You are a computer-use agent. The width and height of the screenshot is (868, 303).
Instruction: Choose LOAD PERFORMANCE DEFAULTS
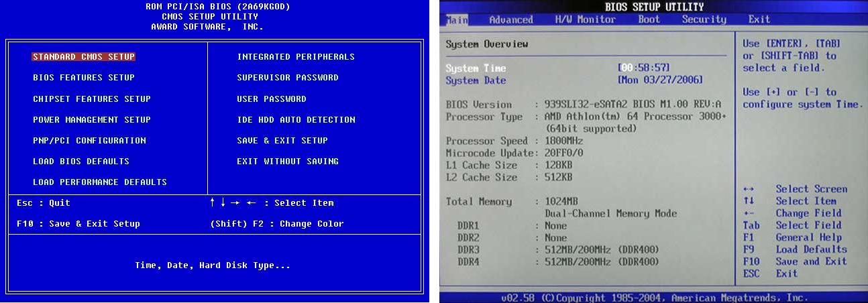100,182
